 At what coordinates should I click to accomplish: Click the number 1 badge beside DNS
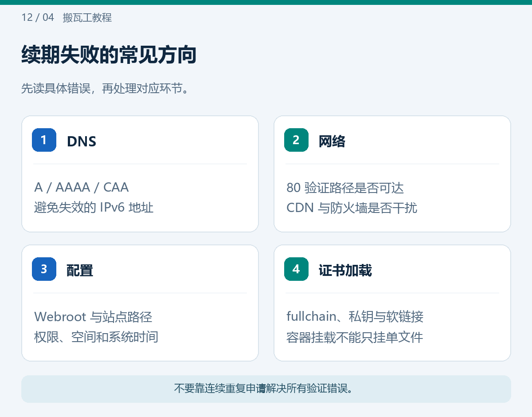pyautogui.click(x=44, y=140)
